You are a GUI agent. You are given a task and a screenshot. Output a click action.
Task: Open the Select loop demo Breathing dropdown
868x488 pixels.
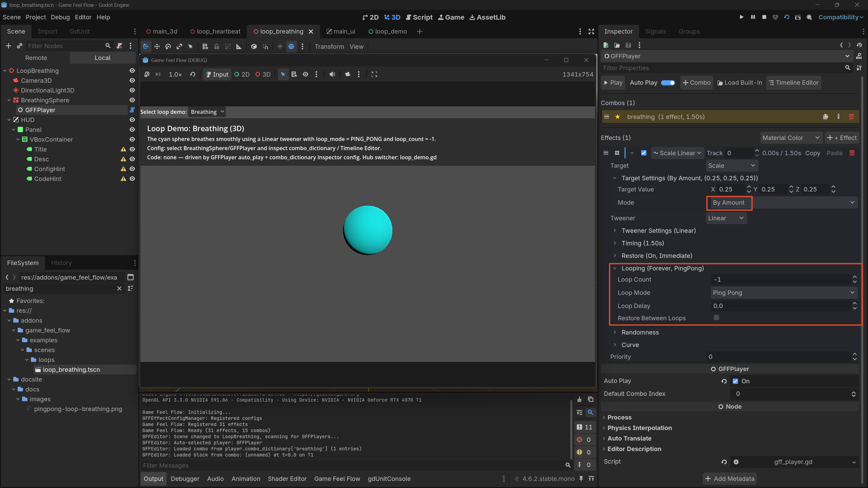coord(207,112)
